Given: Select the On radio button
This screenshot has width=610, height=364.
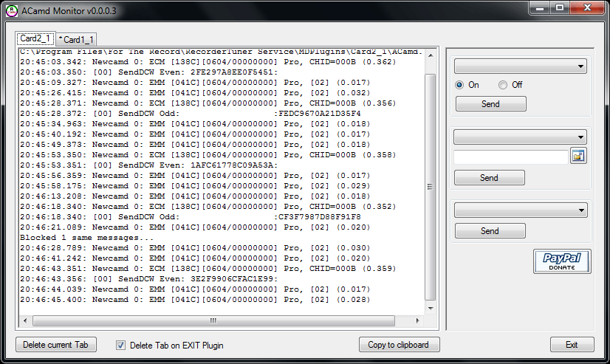Looking at the screenshot, I should tap(459, 85).
